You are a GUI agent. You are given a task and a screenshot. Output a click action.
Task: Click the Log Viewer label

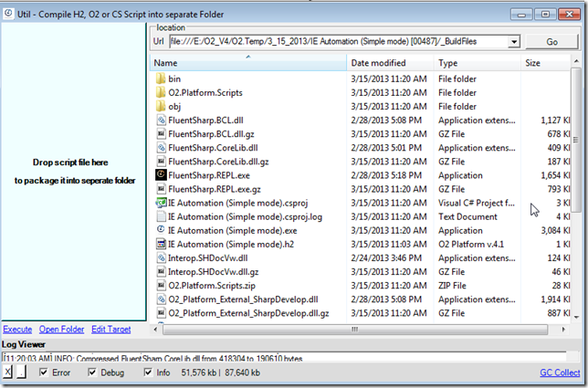(x=24, y=344)
